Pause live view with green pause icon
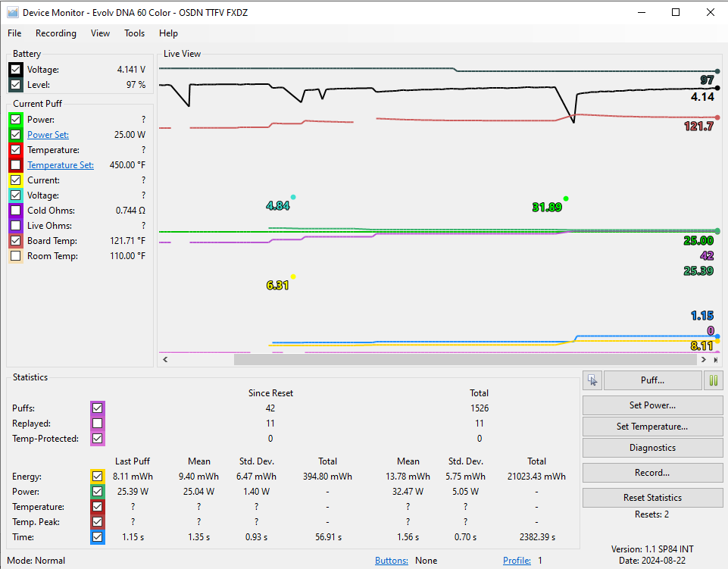 (713, 381)
